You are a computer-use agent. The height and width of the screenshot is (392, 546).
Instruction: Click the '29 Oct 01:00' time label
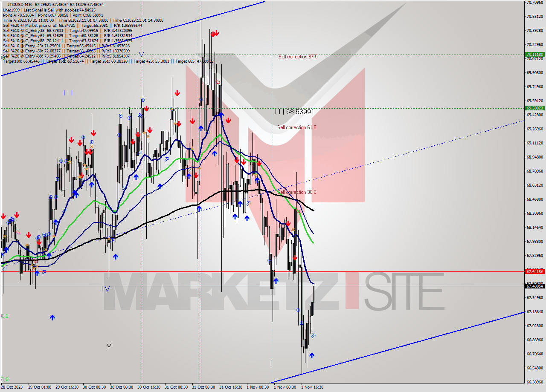pyautogui.click(x=40, y=387)
